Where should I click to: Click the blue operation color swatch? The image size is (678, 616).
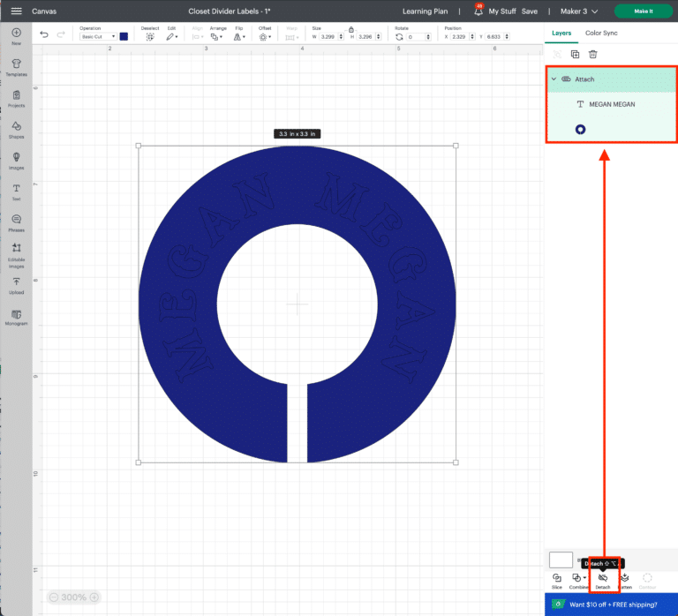click(x=124, y=36)
